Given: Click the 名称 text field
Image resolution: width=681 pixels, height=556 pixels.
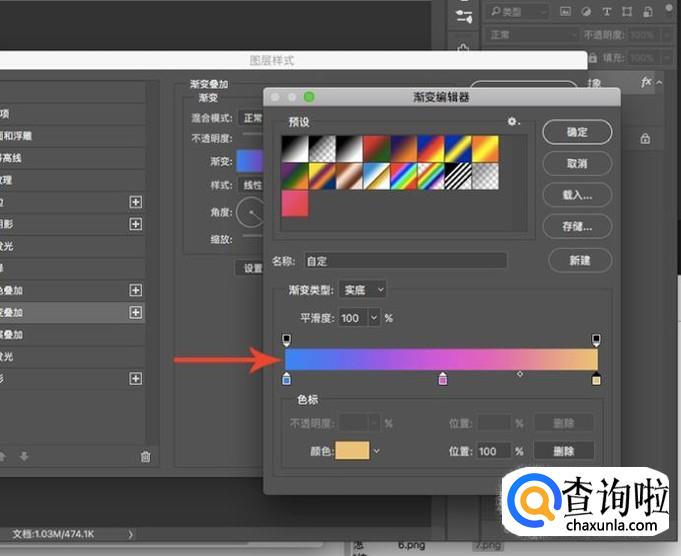Looking at the screenshot, I should [x=405, y=261].
